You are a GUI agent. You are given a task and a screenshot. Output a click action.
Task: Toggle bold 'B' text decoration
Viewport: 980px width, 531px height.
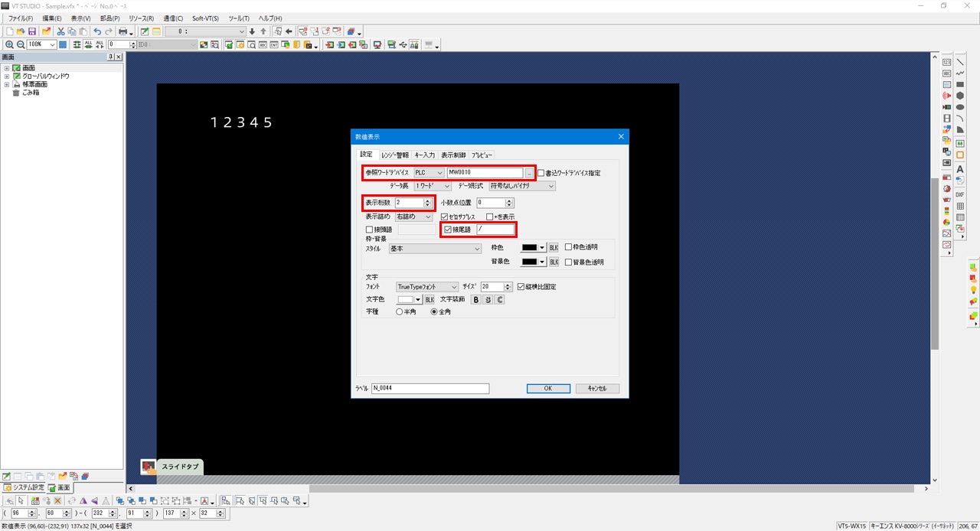(x=475, y=300)
